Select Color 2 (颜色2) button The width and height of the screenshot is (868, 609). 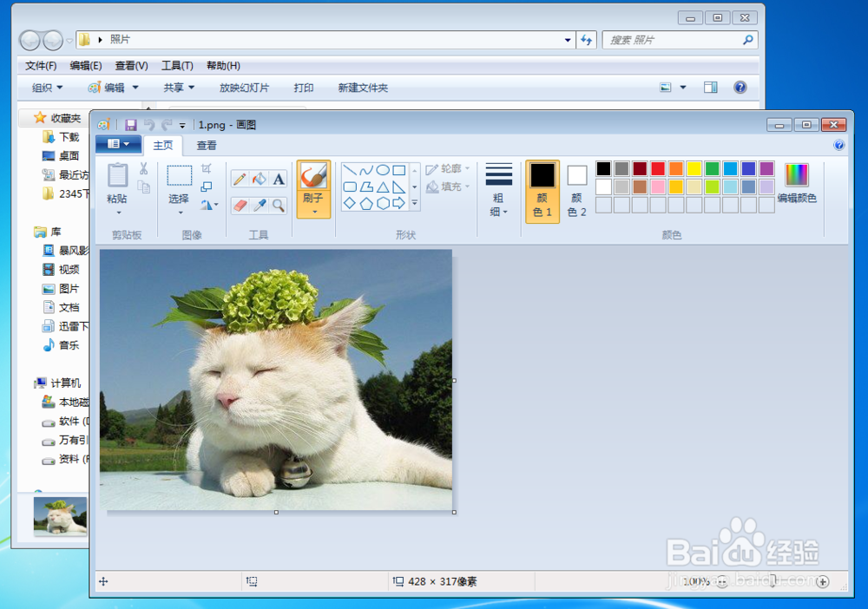[577, 192]
